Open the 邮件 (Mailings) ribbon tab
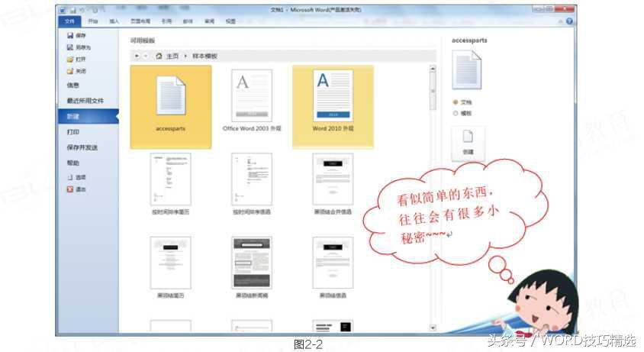The image size is (644, 352). tap(188, 21)
